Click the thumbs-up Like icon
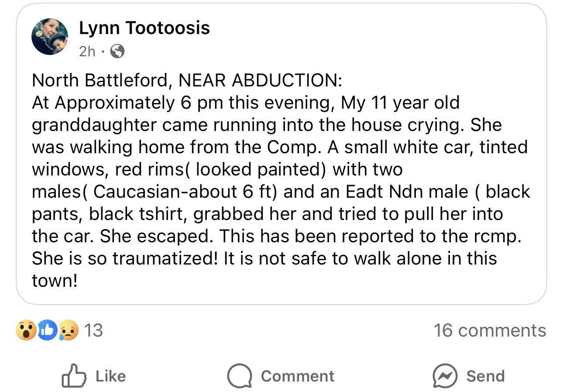The width and height of the screenshot is (563, 392). pyautogui.click(x=74, y=376)
